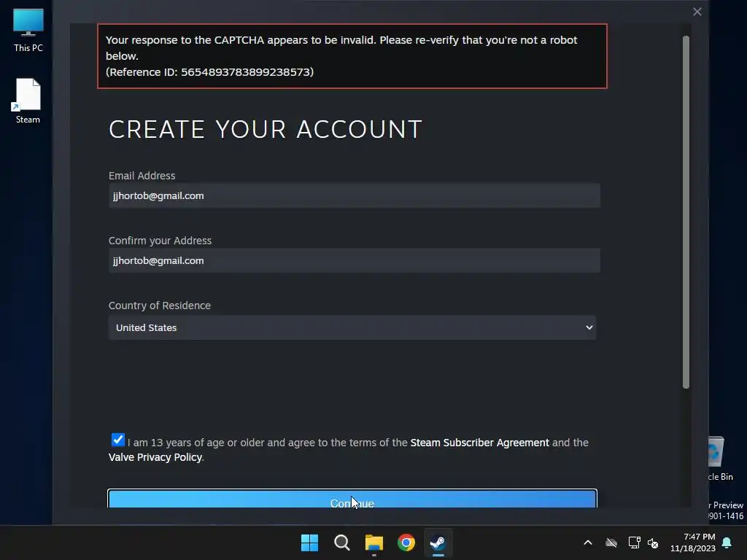Click the muted volume tray icon
747x560 pixels.
click(653, 542)
